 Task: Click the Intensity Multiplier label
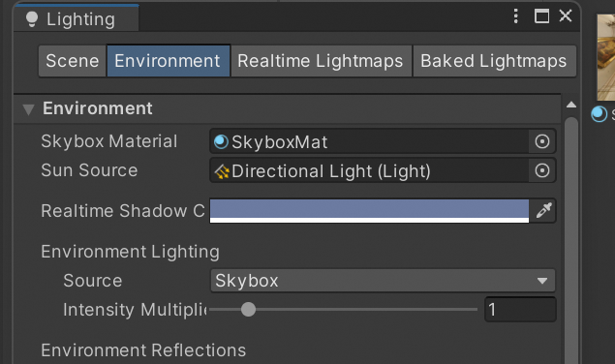pyautogui.click(x=135, y=310)
